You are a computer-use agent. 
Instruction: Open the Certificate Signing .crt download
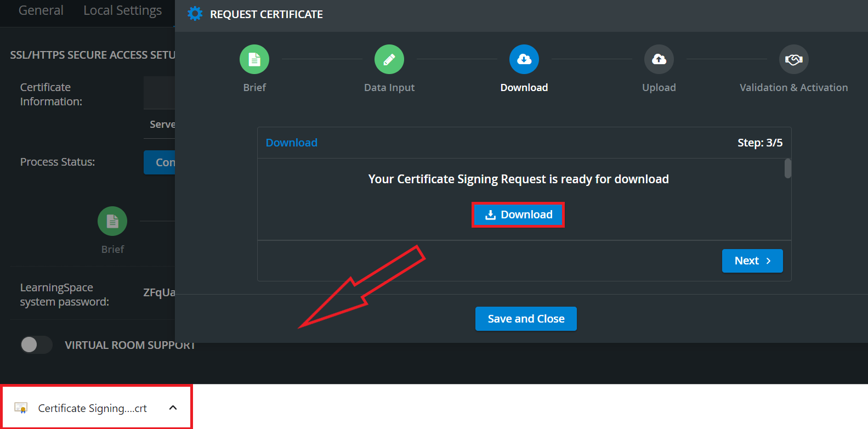coord(92,408)
